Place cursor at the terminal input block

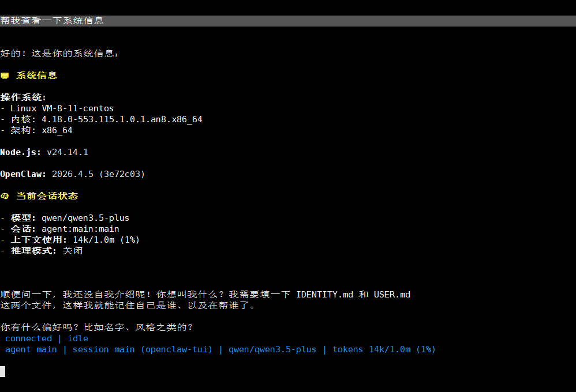3,371
